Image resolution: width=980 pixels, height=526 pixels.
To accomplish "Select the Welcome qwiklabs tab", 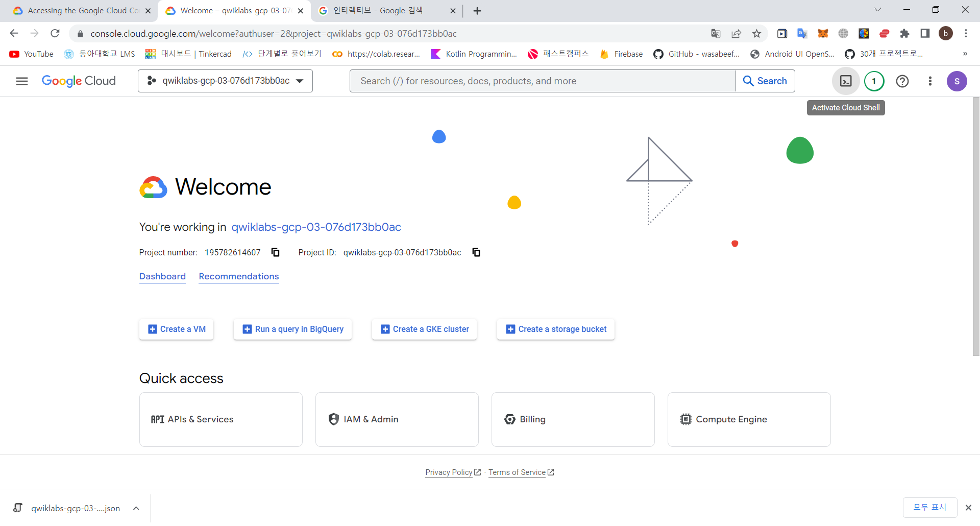I will 234,11.
